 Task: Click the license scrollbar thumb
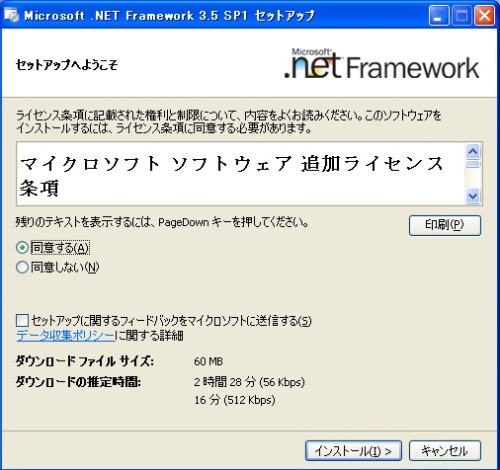coord(473,164)
